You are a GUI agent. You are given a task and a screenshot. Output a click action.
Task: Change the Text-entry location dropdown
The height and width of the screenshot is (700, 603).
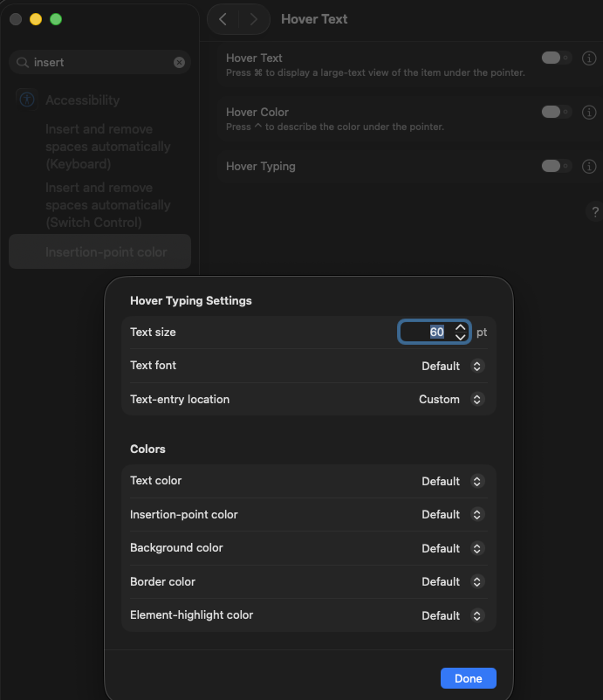(450, 400)
